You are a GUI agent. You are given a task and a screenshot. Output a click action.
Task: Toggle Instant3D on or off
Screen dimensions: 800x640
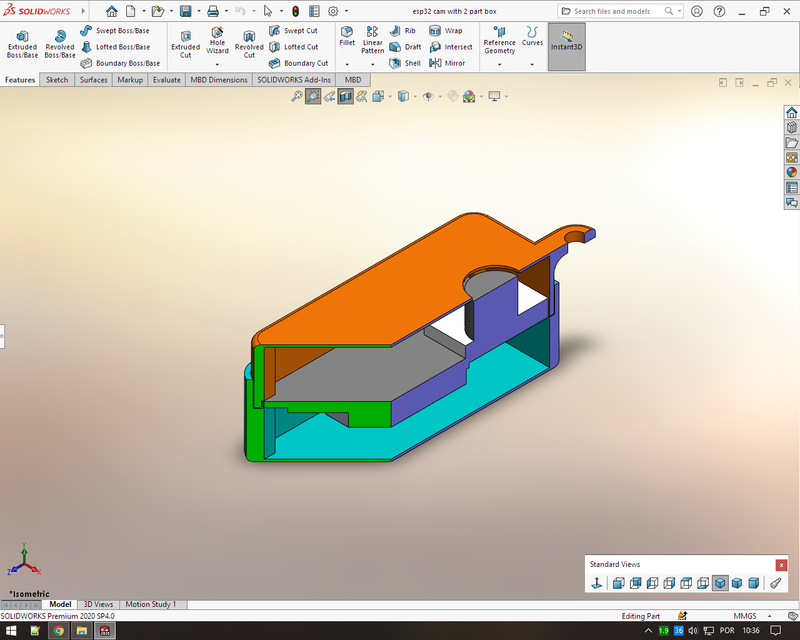[566, 40]
